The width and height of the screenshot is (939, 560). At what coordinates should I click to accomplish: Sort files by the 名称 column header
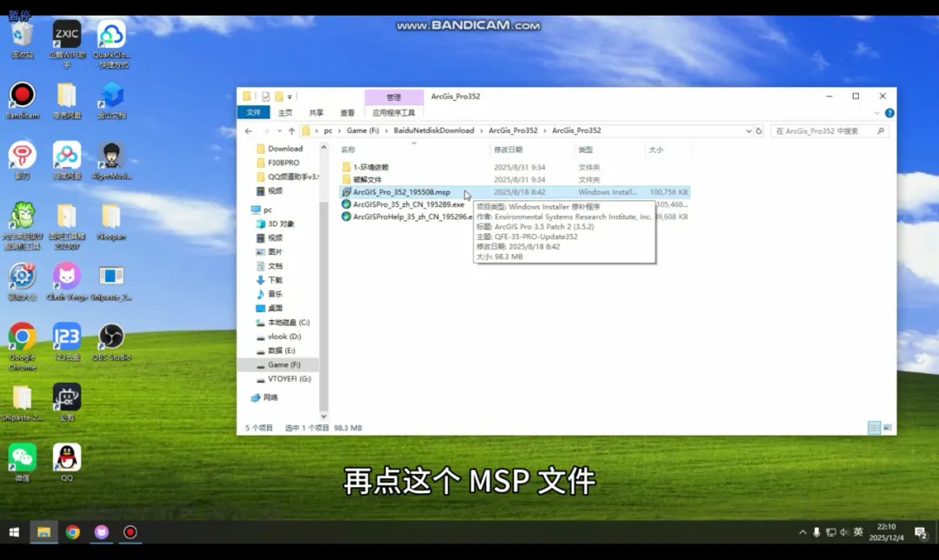pos(348,150)
